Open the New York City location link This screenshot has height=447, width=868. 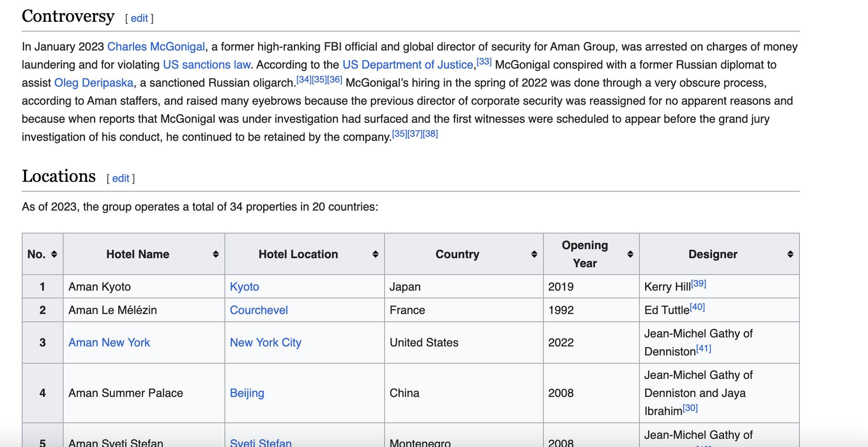pyautogui.click(x=266, y=343)
